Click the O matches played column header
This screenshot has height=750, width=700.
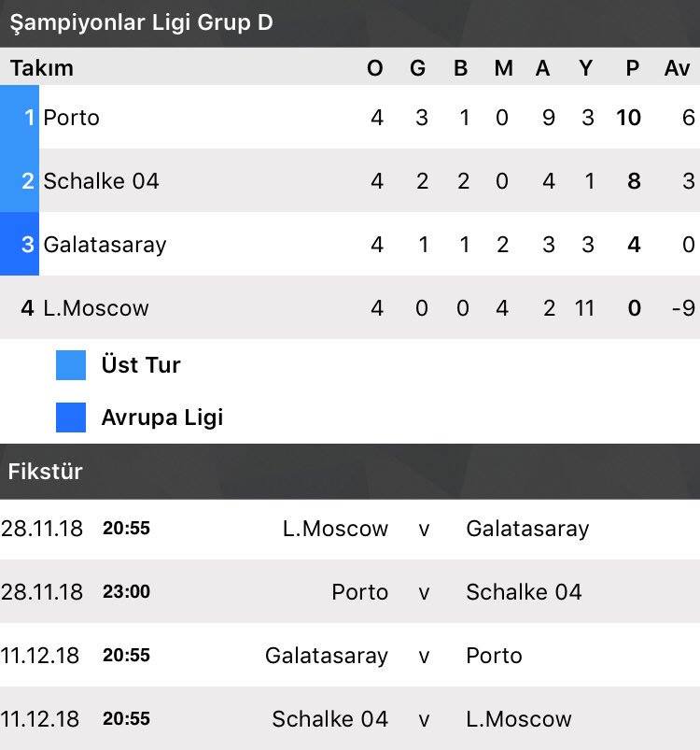coord(375,68)
